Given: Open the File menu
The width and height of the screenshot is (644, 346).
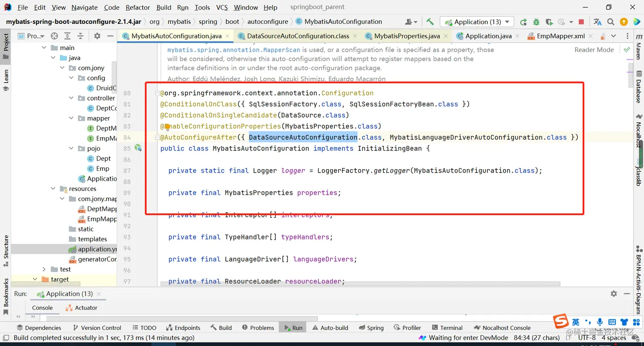Looking at the screenshot, I should click(x=23, y=7).
